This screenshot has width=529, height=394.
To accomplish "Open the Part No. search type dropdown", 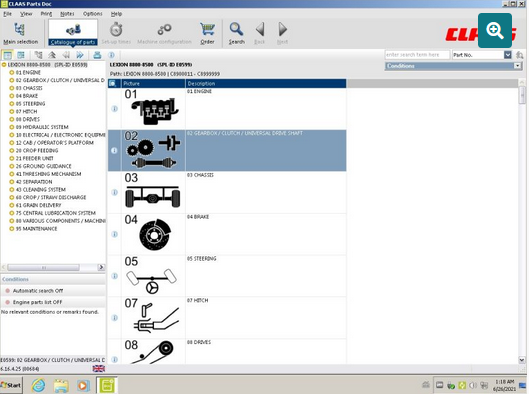I will (x=508, y=55).
